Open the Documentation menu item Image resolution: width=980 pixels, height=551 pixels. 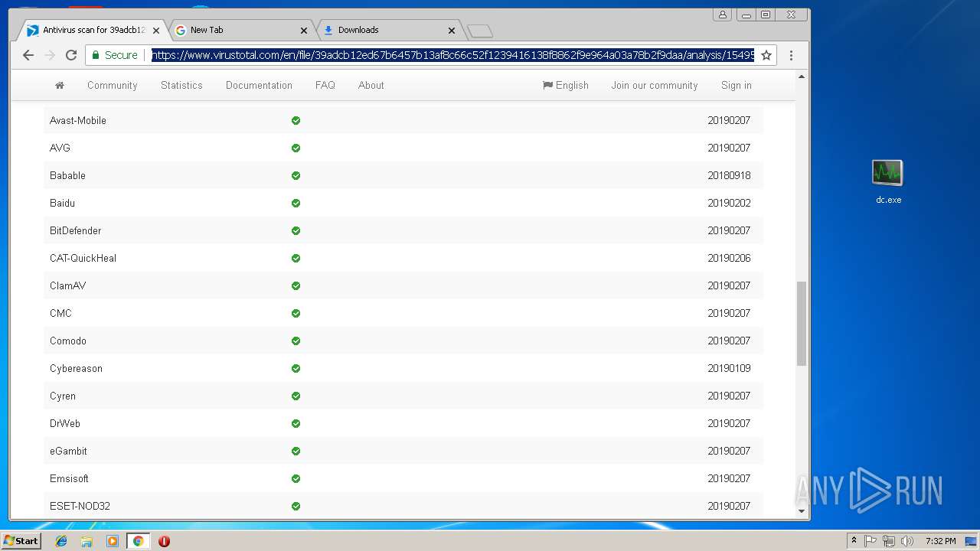click(259, 85)
